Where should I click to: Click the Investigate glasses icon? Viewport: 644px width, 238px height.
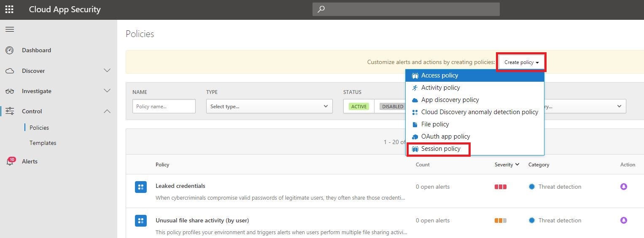(x=10, y=91)
